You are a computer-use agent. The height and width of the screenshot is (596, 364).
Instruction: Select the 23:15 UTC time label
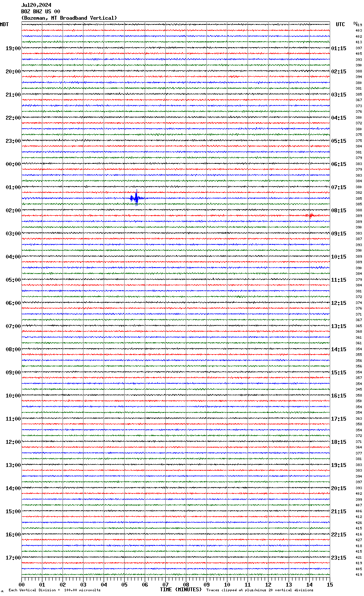coord(339,558)
